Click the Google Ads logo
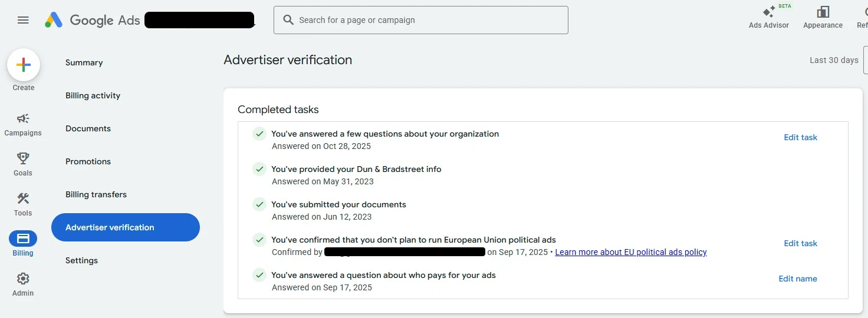The width and height of the screenshot is (868, 318). tap(54, 20)
